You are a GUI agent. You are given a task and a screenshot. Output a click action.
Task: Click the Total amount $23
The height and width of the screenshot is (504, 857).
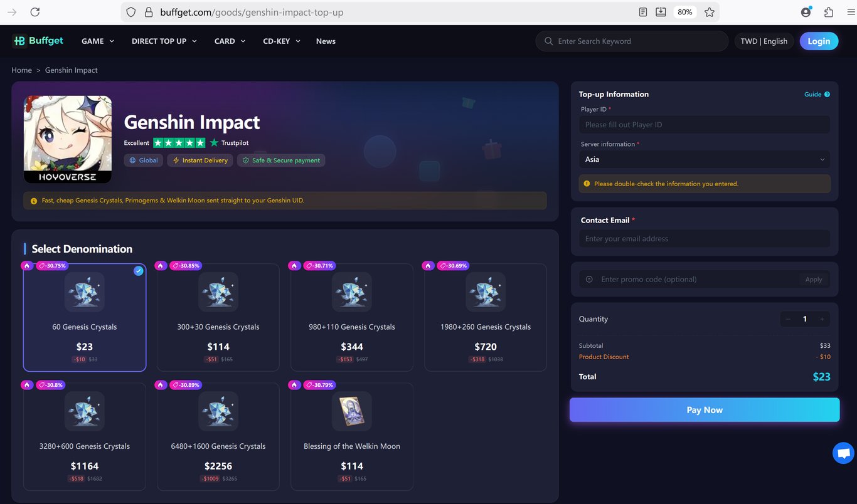(821, 377)
